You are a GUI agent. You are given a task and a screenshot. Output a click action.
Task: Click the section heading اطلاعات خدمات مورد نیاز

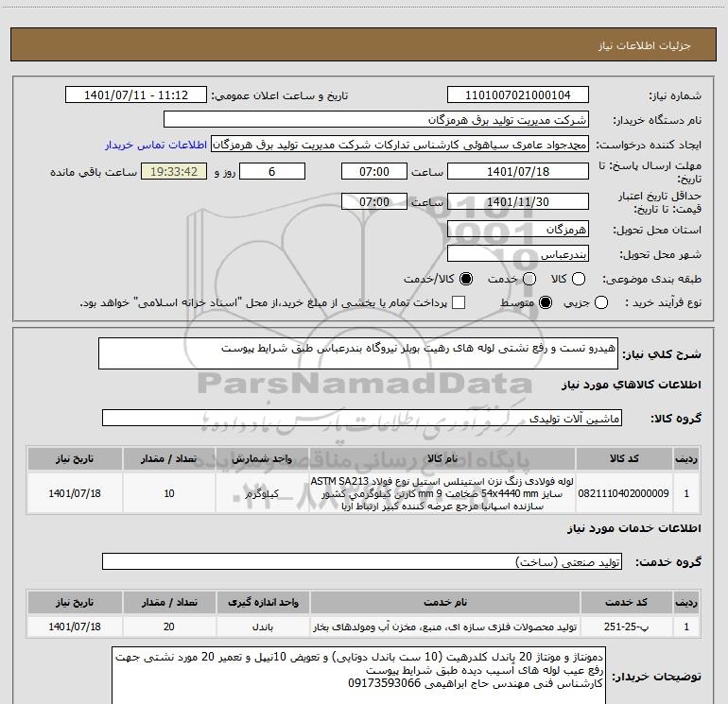pyautogui.click(x=634, y=528)
